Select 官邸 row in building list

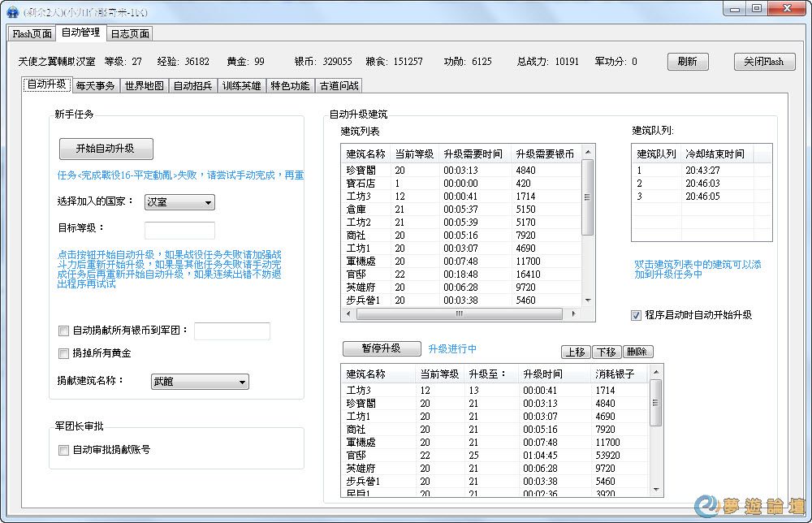tap(357, 274)
